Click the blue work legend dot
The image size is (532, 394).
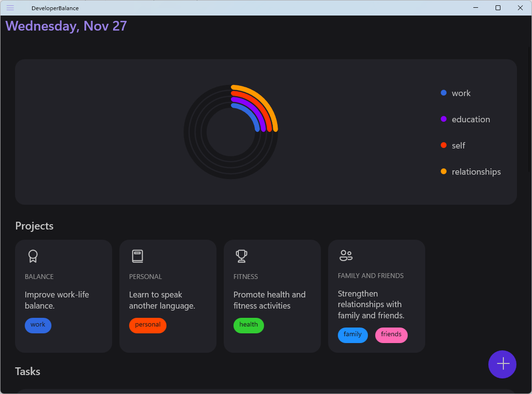[x=444, y=93]
